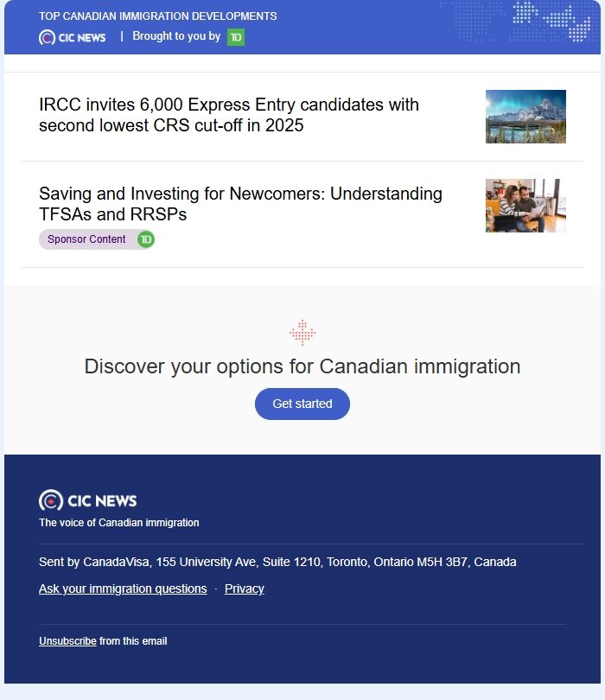Click the 'Ask your immigration questions' link
The height and width of the screenshot is (700, 605).
122,589
